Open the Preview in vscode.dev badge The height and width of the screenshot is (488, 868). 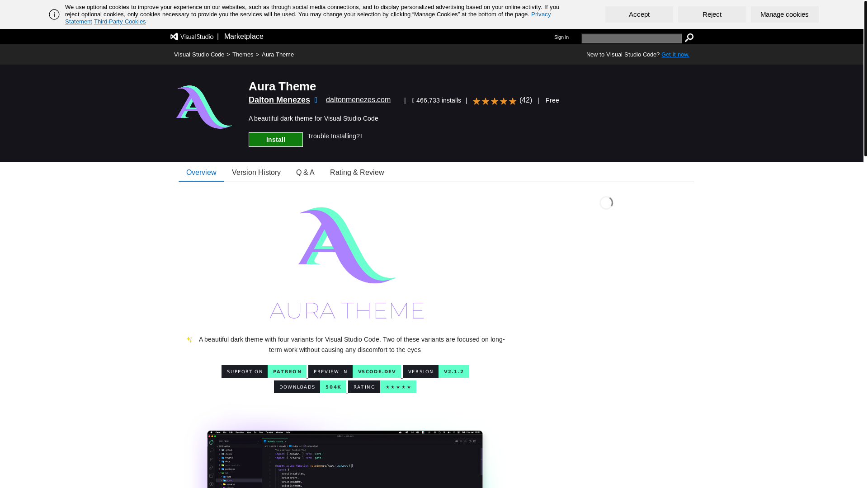coord(354,371)
